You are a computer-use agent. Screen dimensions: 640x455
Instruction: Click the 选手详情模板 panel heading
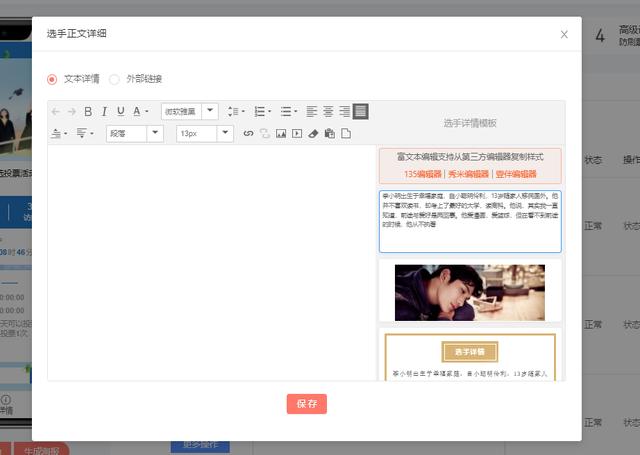pos(470,123)
